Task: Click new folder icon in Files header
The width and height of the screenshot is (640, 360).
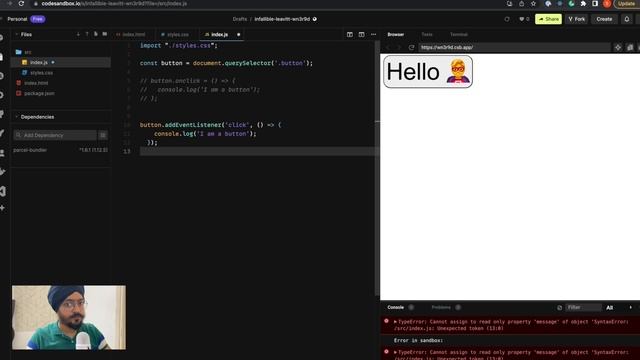Action: pyautogui.click(x=104, y=34)
